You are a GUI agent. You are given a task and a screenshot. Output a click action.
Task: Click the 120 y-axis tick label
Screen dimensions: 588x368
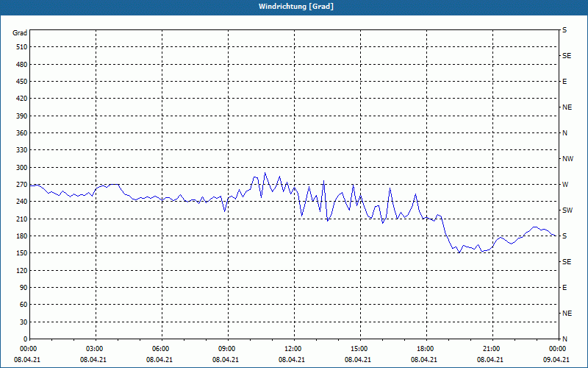point(22,270)
